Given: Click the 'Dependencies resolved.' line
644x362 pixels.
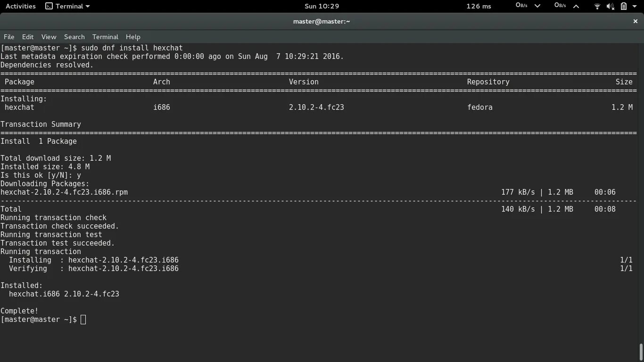Looking at the screenshot, I should [47, 65].
